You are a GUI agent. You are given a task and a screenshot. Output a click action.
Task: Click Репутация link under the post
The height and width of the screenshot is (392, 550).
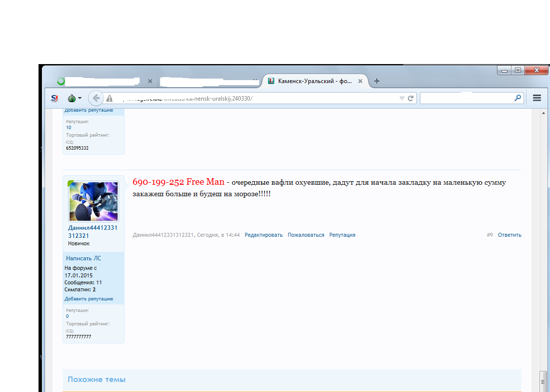coord(342,235)
